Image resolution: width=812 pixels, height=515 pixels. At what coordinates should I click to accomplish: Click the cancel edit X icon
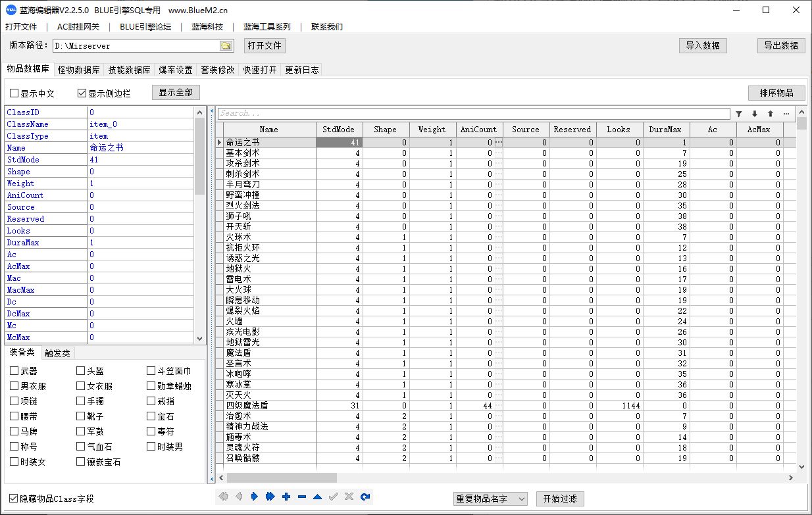[349, 497]
